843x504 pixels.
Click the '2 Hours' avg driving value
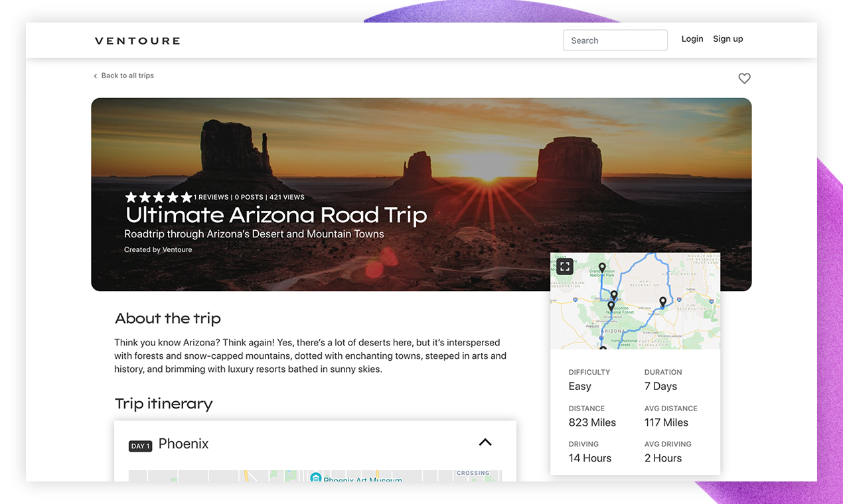pos(663,458)
